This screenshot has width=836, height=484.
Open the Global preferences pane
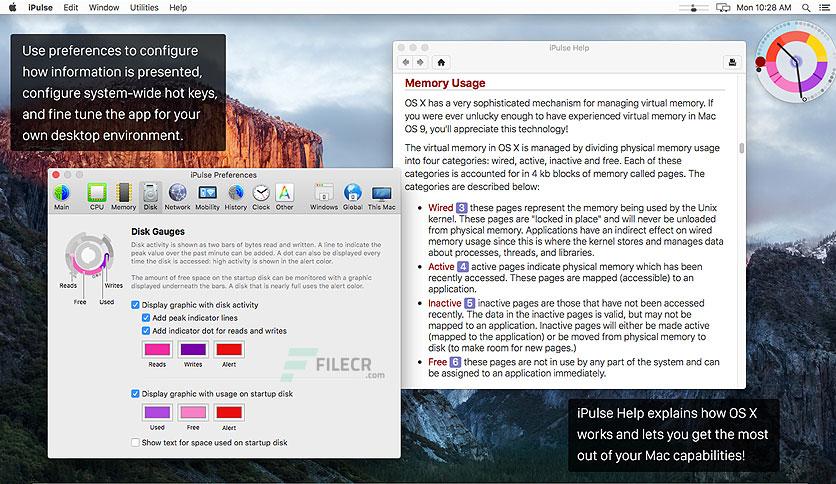click(x=352, y=197)
